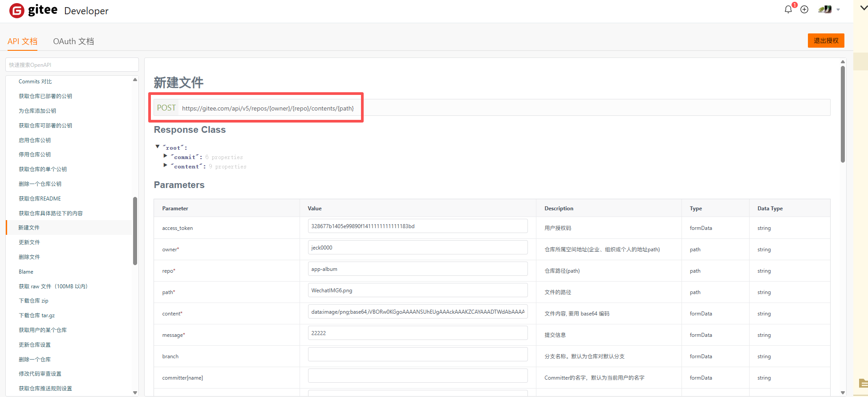Collapse the "root" response tree node
This screenshot has height=397, width=868.
pos(157,147)
